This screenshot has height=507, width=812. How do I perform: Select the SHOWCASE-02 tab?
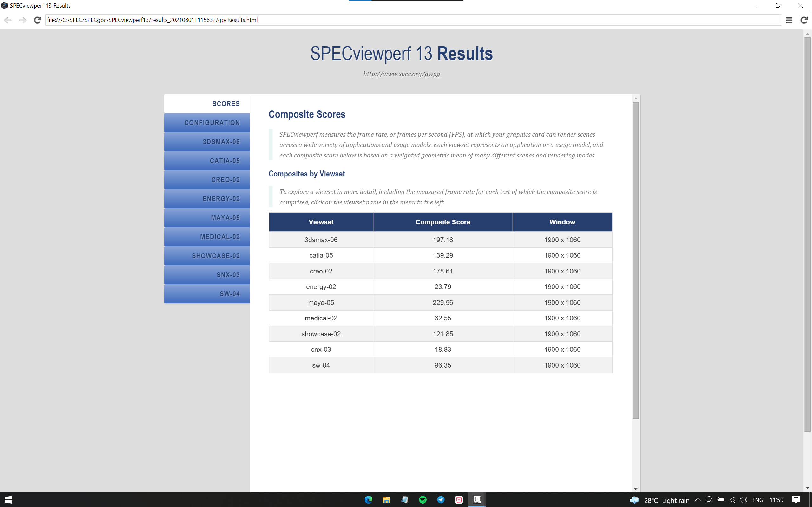coord(207,256)
